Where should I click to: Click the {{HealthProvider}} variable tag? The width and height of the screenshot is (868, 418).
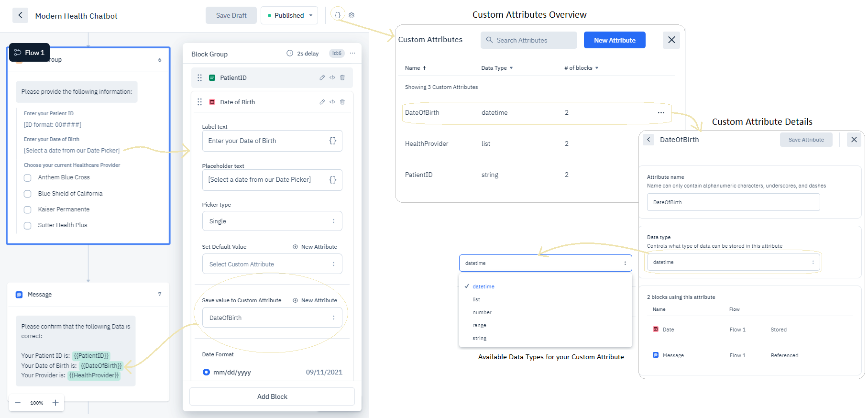click(94, 375)
